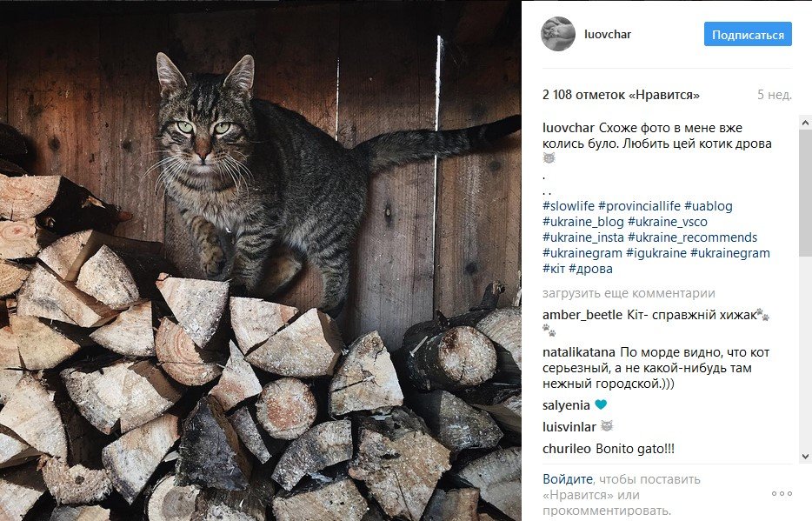Click the cat on firewood photo
The image size is (812, 521).
pyautogui.click(x=261, y=261)
